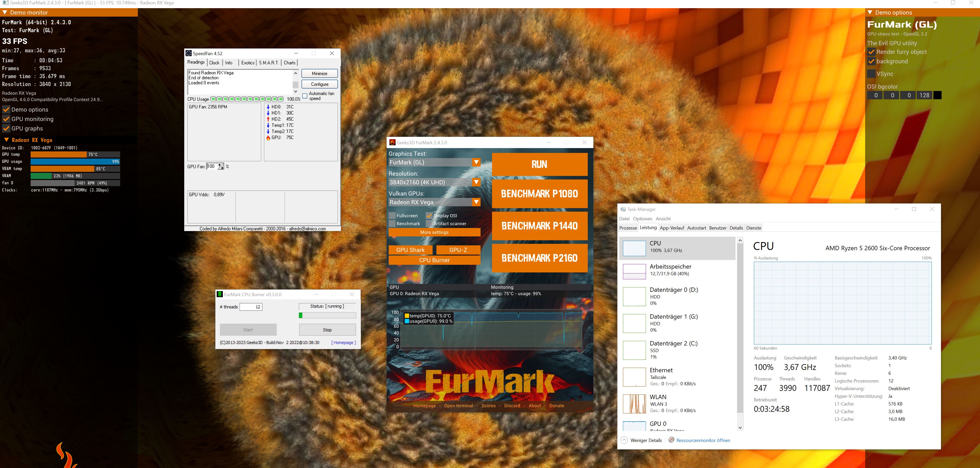Screen dimensions: 980x468
Task: Click the FurMark flame window icon
Action: (392, 142)
